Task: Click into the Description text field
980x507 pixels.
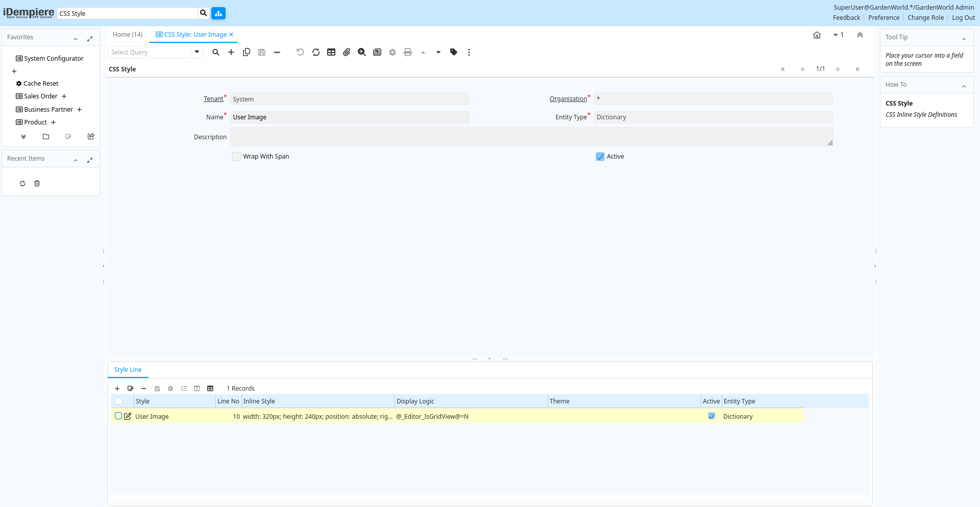Action: (x=531, y=137)
